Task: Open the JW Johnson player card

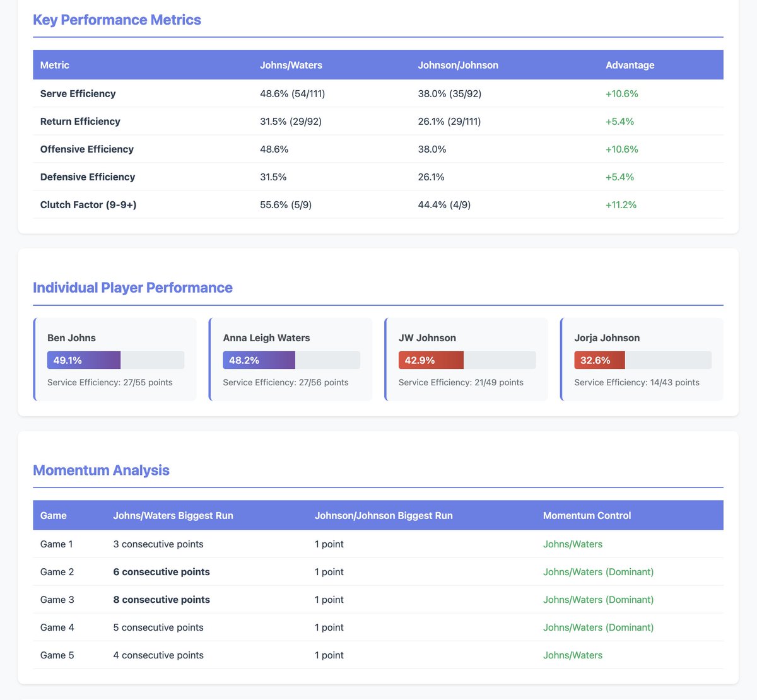Action: [466, 359]
